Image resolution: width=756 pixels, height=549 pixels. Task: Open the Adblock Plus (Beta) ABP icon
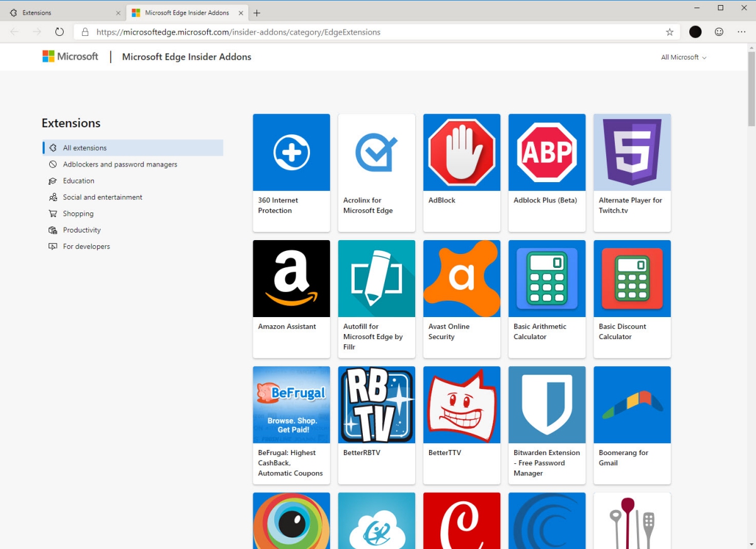[547, 153]
